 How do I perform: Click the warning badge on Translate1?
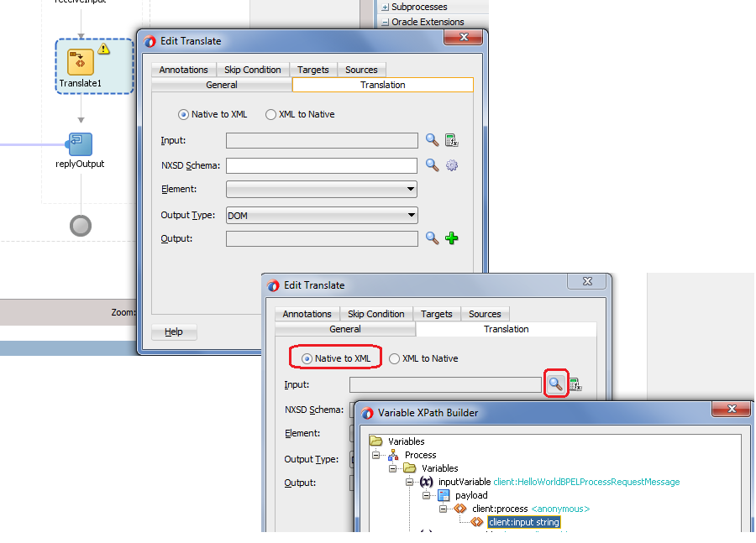(x=102, y=50)
